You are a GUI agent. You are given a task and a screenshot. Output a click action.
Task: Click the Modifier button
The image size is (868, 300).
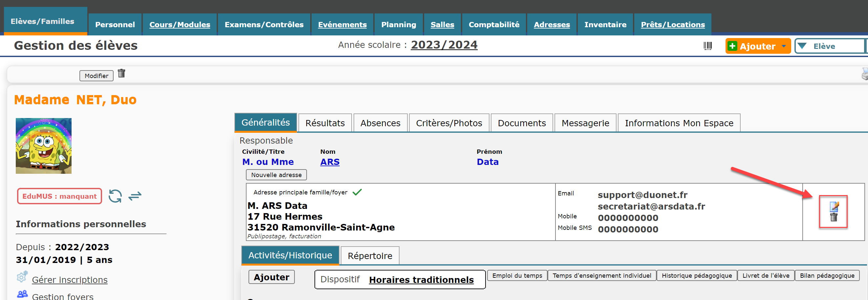tap(97, 76)
